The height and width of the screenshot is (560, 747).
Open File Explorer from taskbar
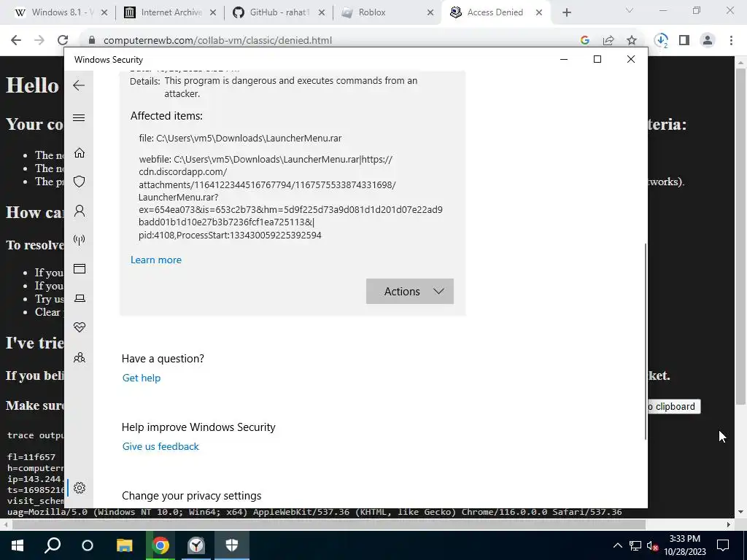coord(124,545)
